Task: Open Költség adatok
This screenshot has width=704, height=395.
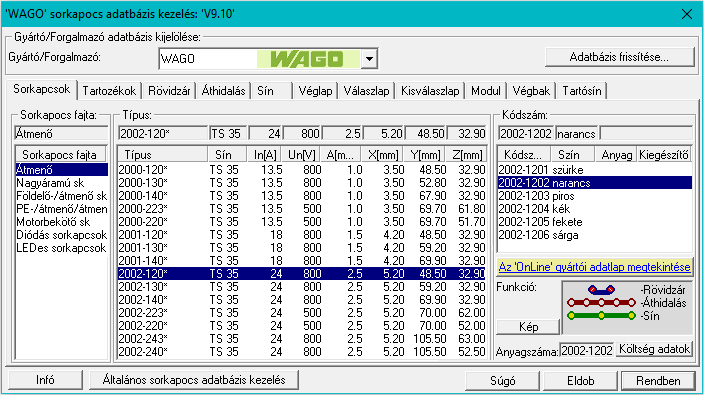Action: [x=654, y=349]
